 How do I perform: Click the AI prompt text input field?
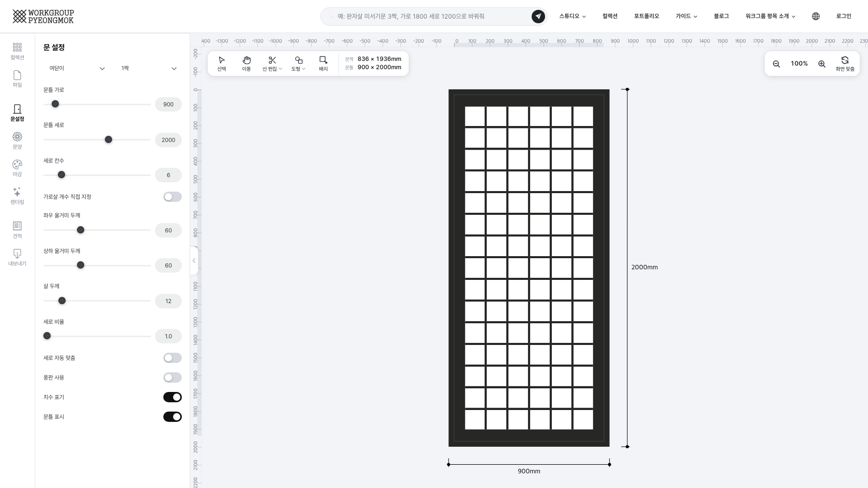(431, 17)
